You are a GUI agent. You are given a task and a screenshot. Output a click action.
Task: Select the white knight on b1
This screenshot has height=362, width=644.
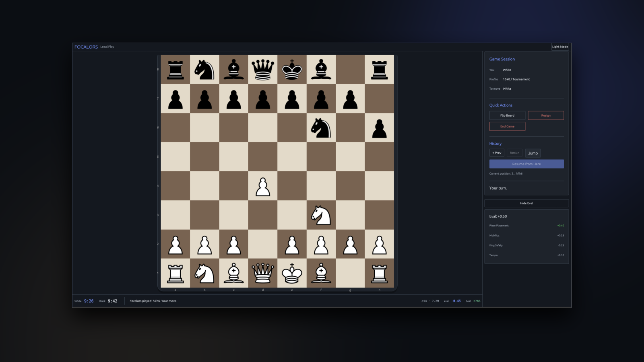[204, 273]
